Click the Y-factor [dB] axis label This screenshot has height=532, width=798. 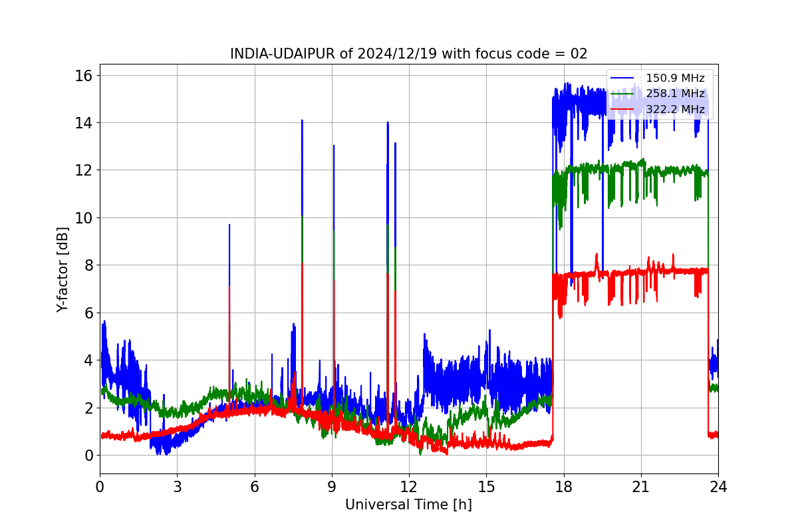point(63,269)
